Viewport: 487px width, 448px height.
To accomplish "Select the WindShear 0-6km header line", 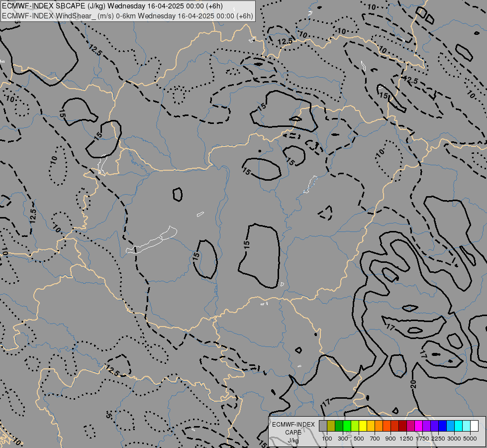I will (x=128, y=16).
